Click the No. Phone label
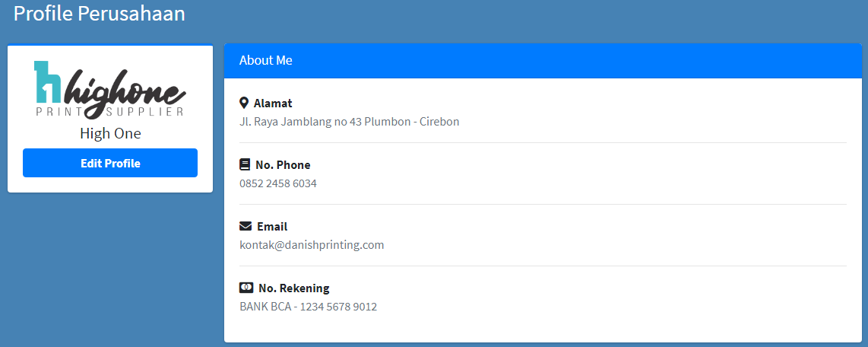Image resolution: width=868 pixels, height=347 pixels. click(x=283, y=164)
